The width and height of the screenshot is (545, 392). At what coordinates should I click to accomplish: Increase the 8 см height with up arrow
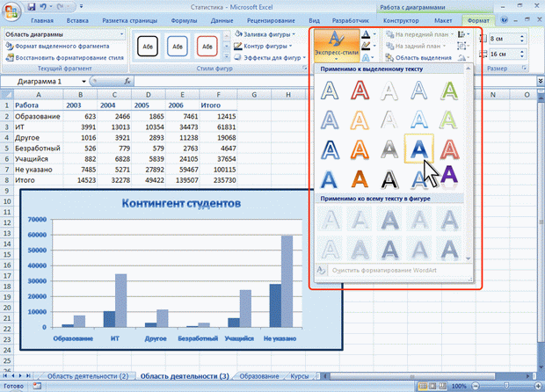[x=522, y=37]
